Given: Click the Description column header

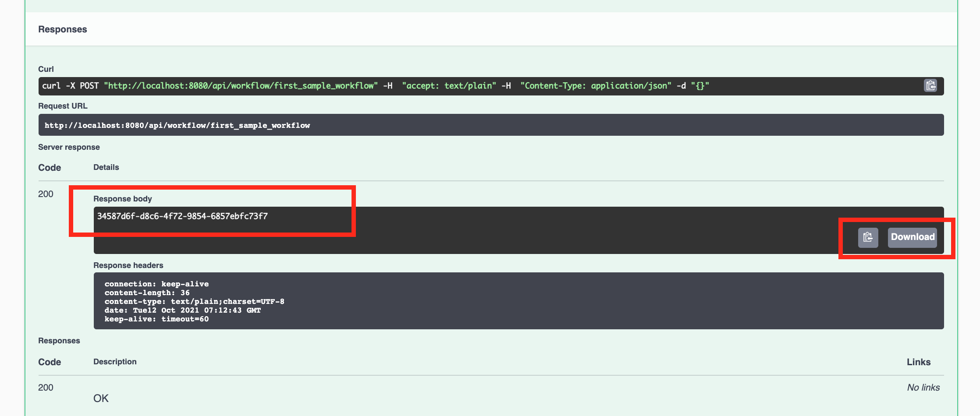Looking at the screenshot, I should 115,362.
